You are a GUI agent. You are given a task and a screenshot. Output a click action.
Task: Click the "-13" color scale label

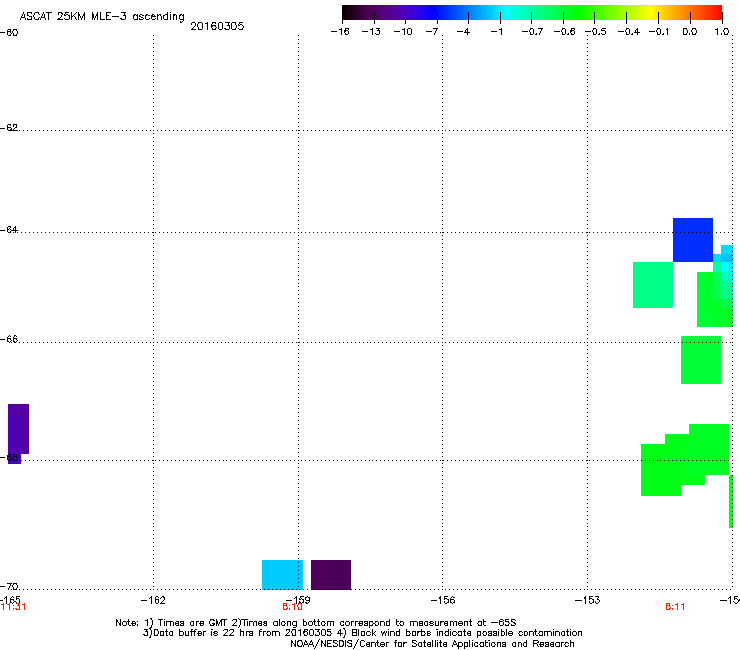tap(371, 32)
